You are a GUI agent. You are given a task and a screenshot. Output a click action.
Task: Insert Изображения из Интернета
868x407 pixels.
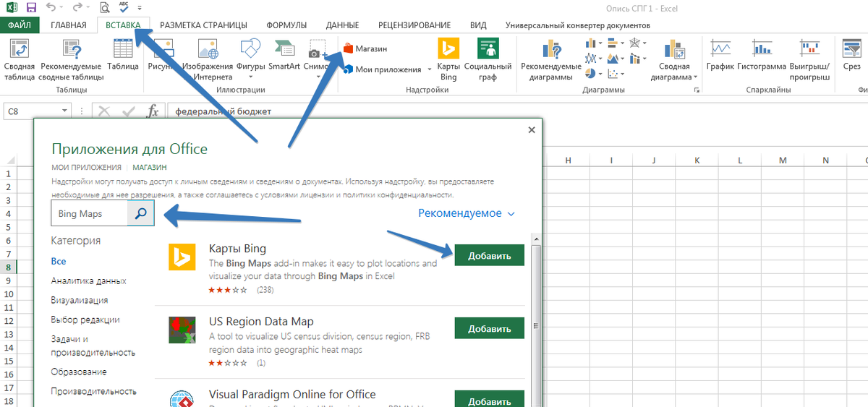point(208,60)
